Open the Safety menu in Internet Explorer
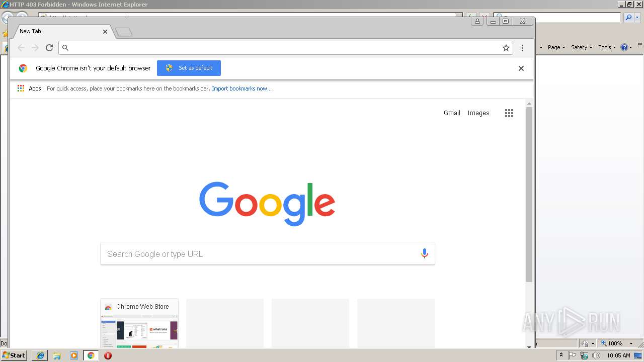The width and height of the screenshot is (644, 362). coord(582,47)
